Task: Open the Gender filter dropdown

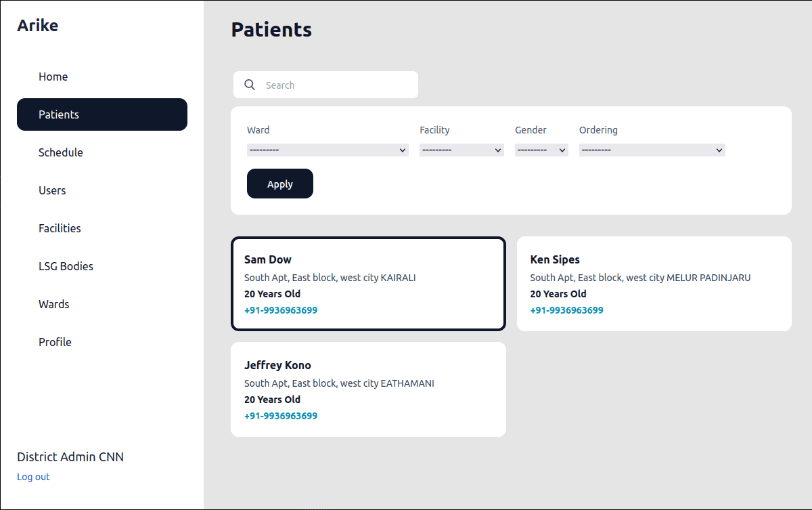Action: click(541, 150)
